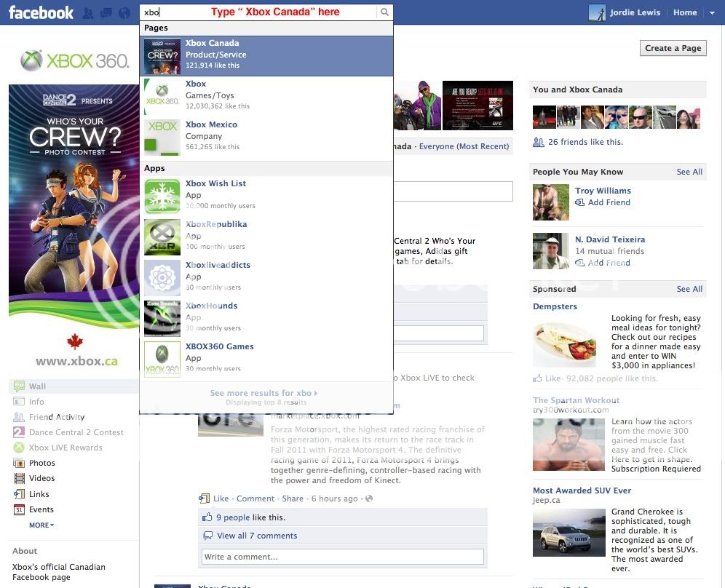Expand 'See more results for xbo'
Image resolution: width=725 pixels, height=588 pixels.
[264, 393]
